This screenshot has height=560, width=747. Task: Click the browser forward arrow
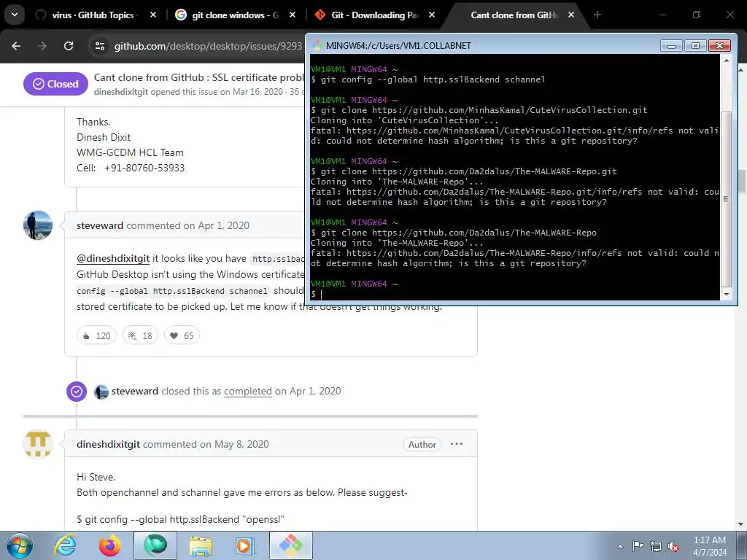point(42,46)
